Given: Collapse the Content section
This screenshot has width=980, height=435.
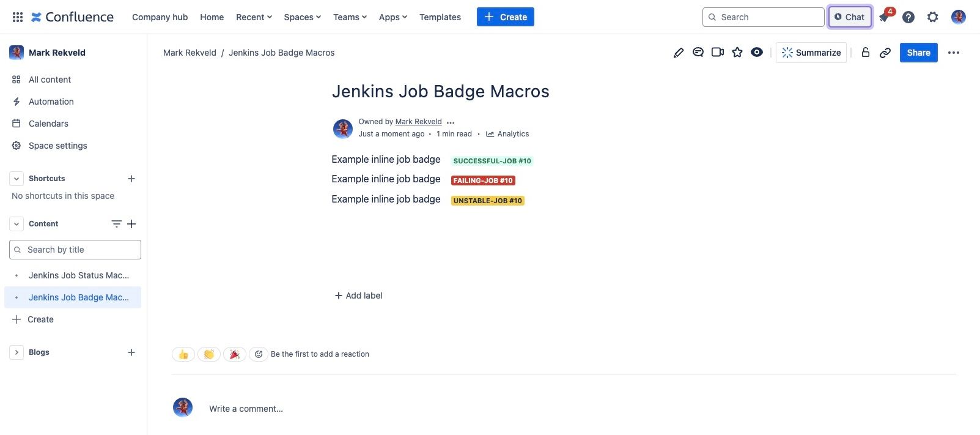Looking at the screenshot, I should [x=17, y=224].
